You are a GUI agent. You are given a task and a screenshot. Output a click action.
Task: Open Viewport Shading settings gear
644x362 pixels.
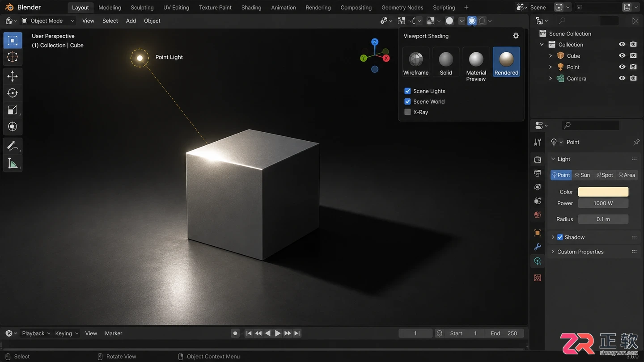coord(516,36)
